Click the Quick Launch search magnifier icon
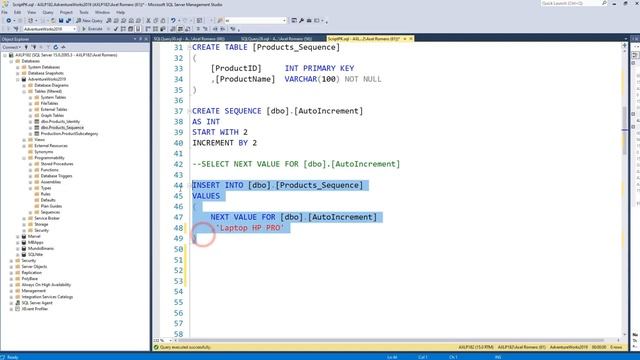640x360 pixels. click(604, 3)
